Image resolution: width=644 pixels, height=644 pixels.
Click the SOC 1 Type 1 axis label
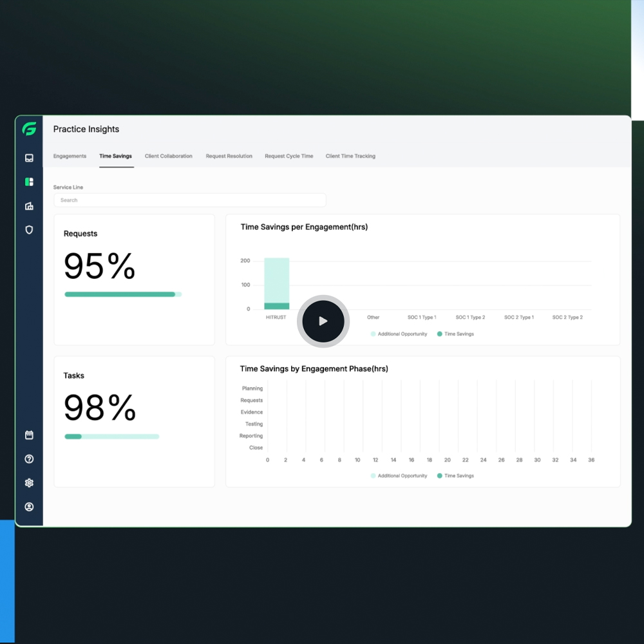pos(422,317)
